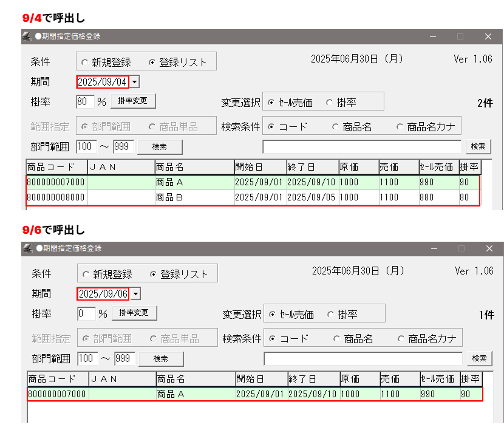Pick 商品名 search condition in the 1件 window
This screenshot has width=504, height=447.
click(336, 339)
